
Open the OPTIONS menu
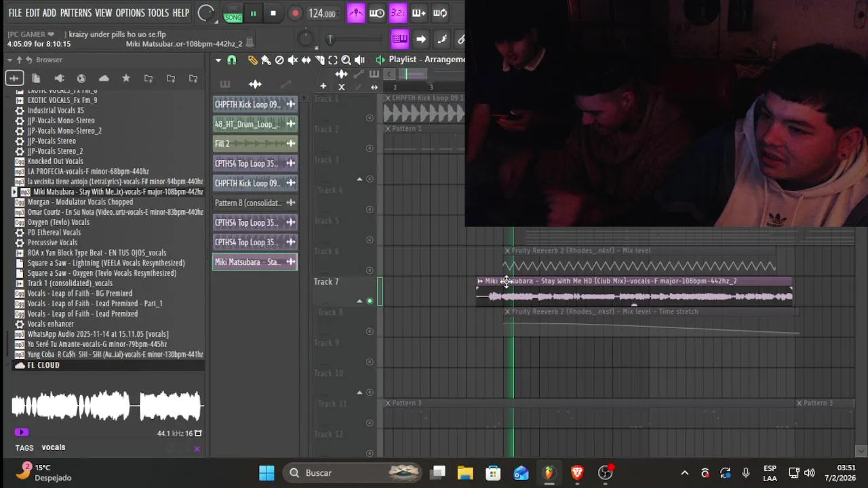pos(130,13)
